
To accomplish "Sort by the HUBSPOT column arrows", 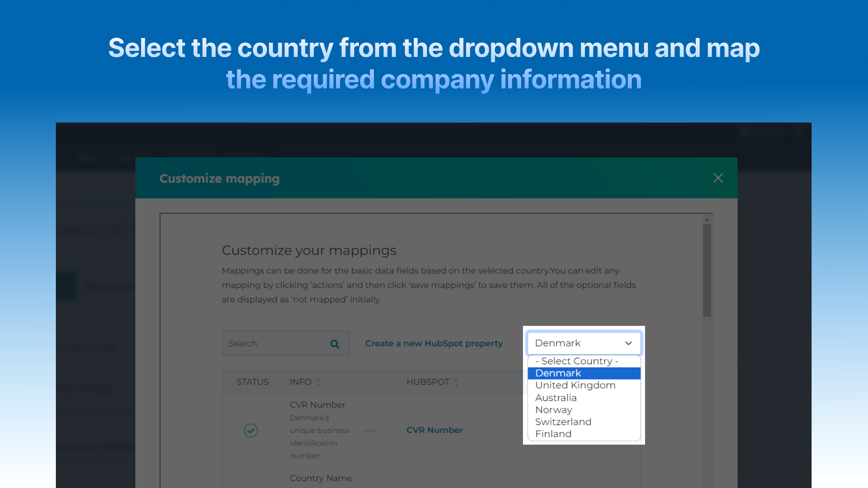I will 456,382.
